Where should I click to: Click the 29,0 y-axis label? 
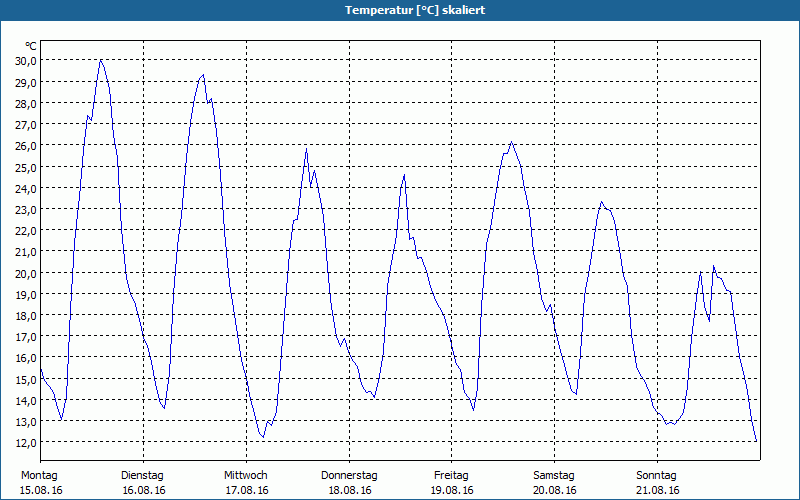pos(26,82)
